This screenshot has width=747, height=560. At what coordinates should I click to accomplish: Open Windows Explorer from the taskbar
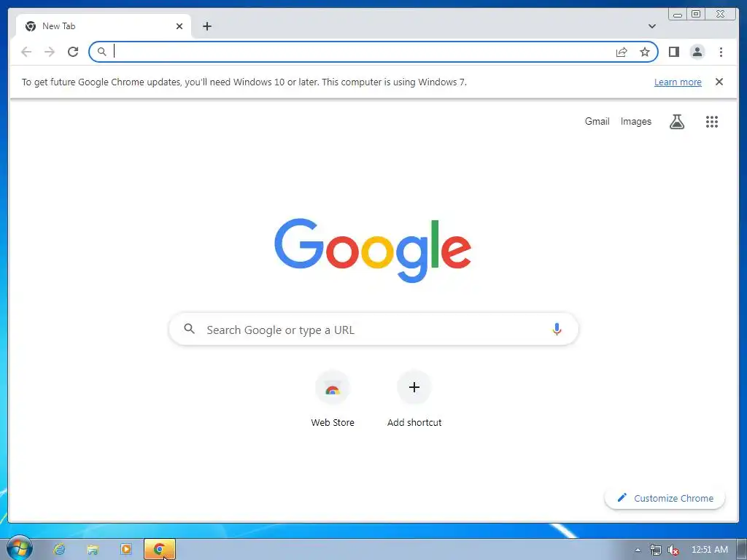[93, 550]
